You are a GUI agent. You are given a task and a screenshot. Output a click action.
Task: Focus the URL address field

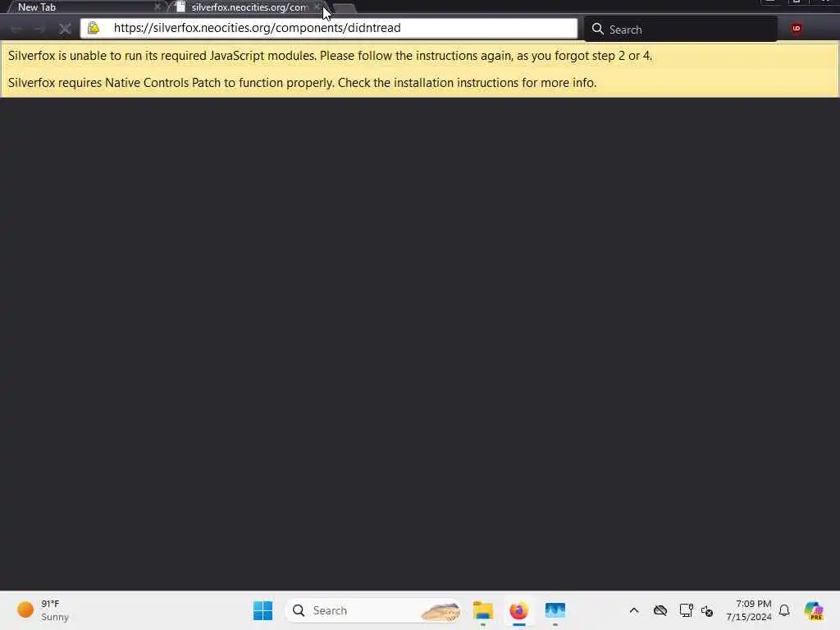coord(329,28)
